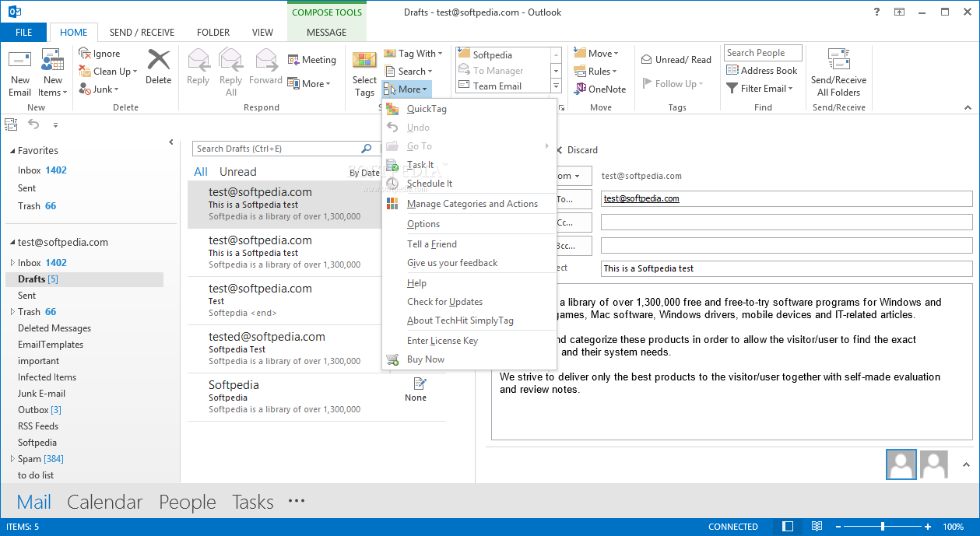Click navigation options ellipsis
The height and width of the screenshot is (536, 980).
297,501
